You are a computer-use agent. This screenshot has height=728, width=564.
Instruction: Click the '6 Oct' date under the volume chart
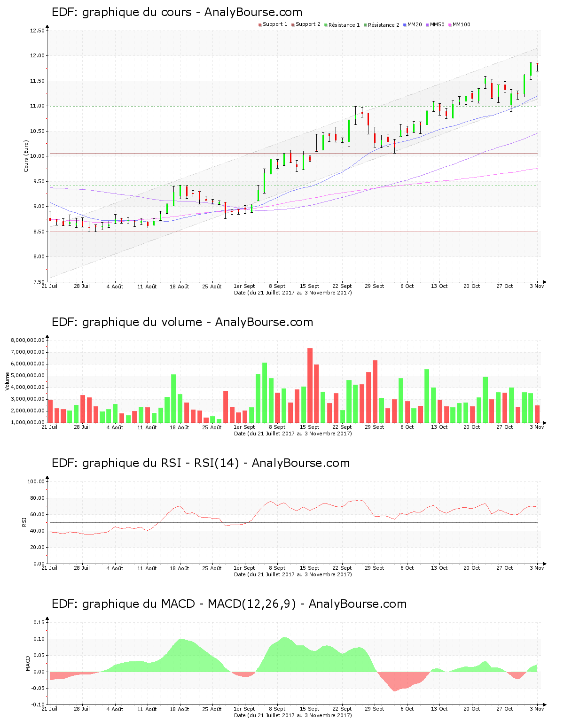click(407, 427)
